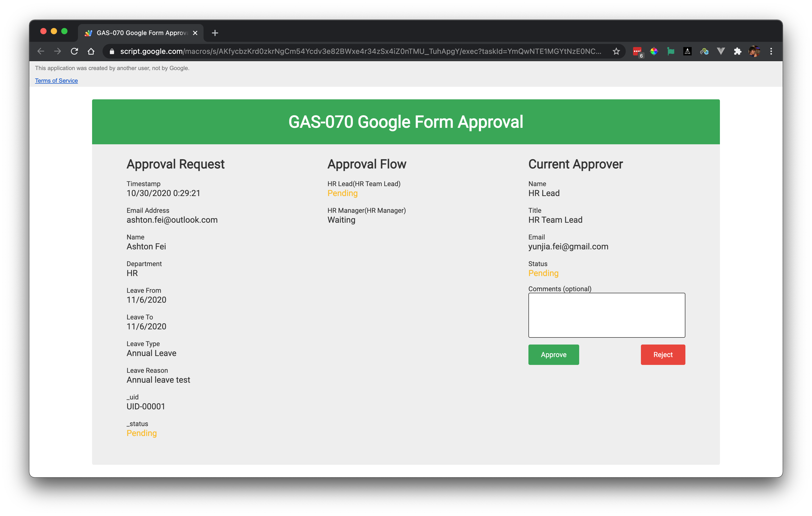This screenshot has width=812, height=516.
Task: Open the Terms of Service link
Action: (56, 81)
